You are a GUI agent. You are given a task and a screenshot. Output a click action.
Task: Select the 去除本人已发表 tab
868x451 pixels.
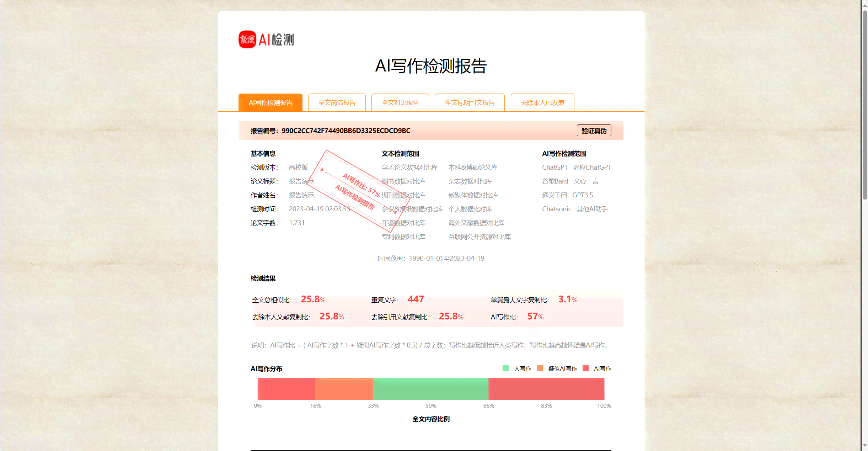click(x=542, y=102)
